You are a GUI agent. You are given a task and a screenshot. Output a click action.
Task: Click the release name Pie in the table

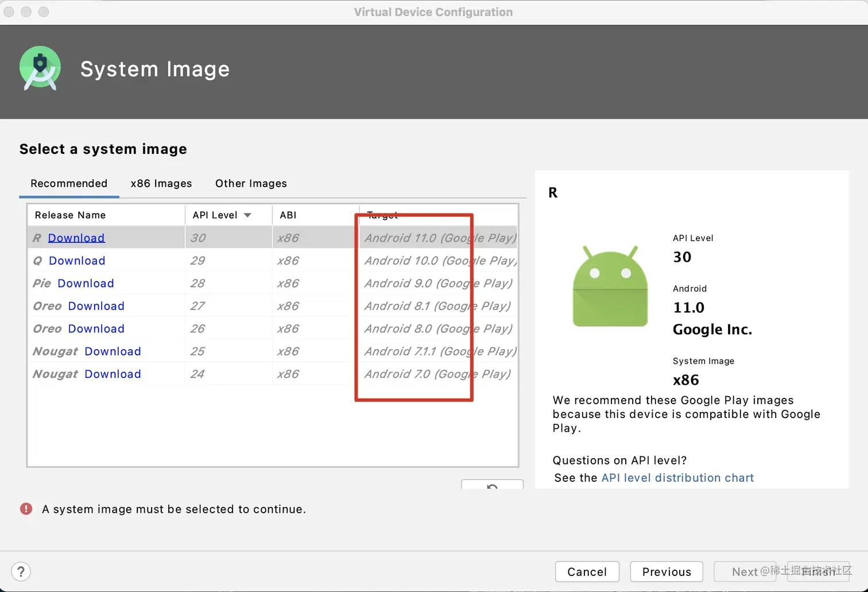[x=42, y=283]
